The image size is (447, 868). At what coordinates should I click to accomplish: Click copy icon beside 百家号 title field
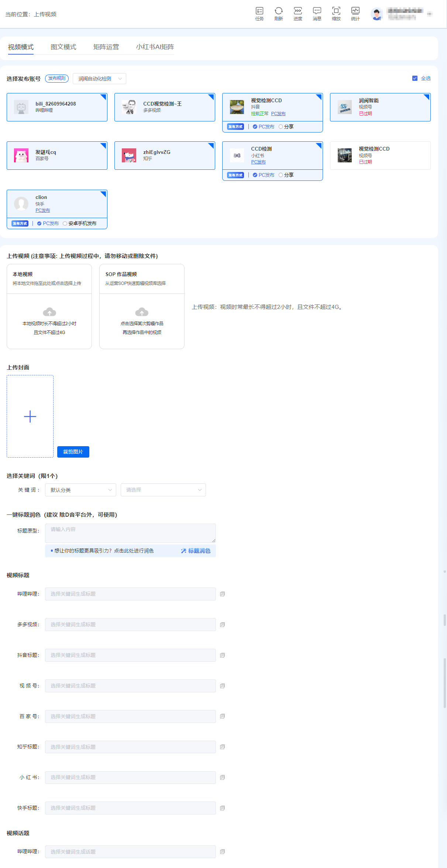[x=222, y=716]
